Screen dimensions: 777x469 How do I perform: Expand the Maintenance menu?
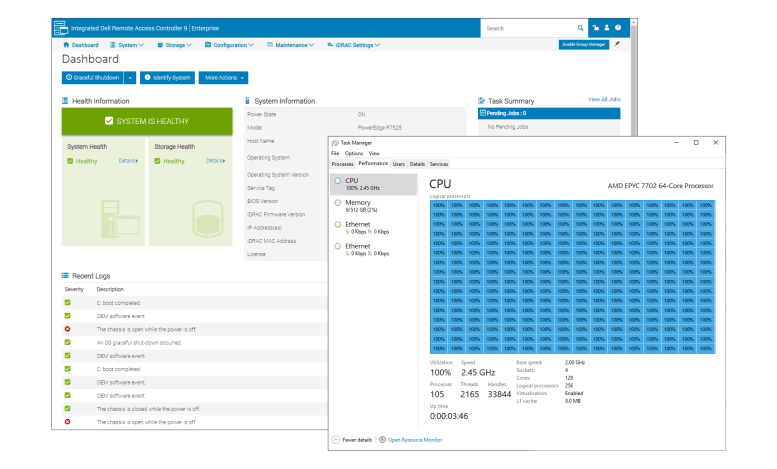[290, 45]
